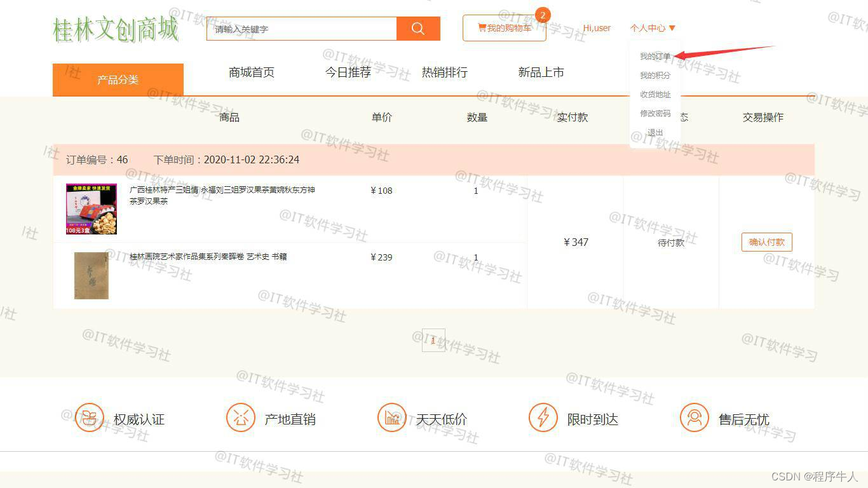This screenshot has width=868, height=488.
Task: Open the 广西桂林特产三姐情 product title link
Action: pos(222,195)
